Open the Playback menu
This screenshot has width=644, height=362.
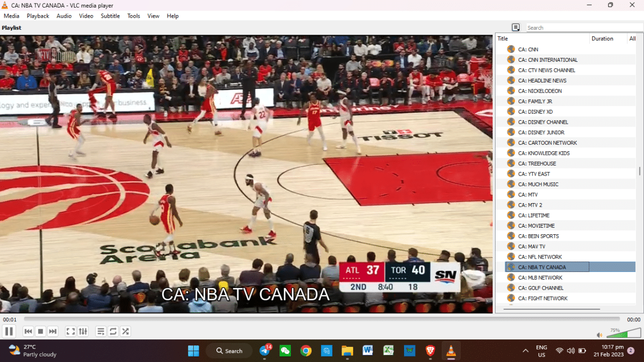[x=38, y=16]
